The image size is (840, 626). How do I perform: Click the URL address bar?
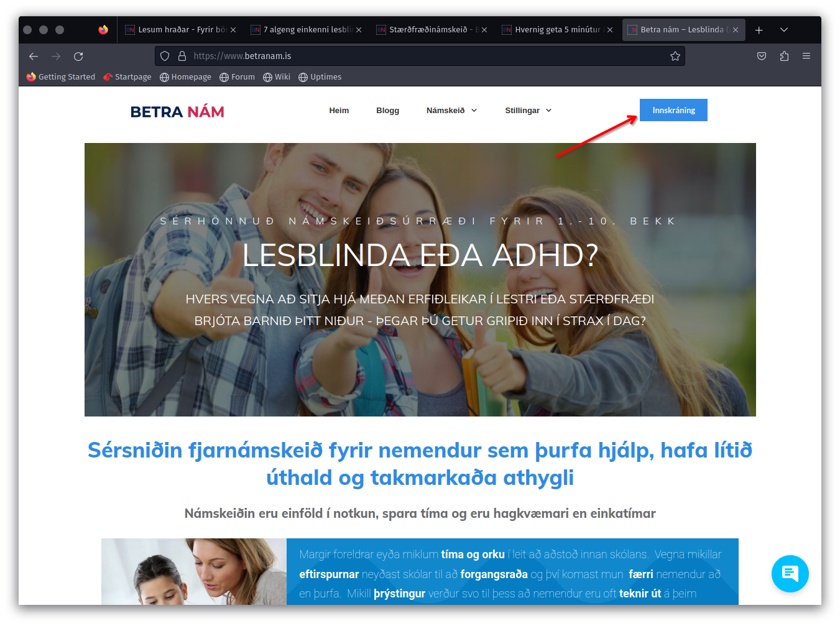[420, 56]
